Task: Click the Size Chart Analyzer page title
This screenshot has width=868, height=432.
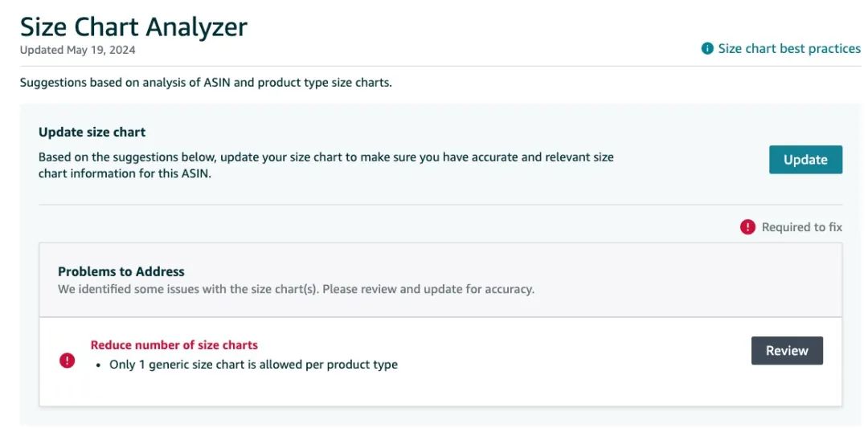Action: 133,26
